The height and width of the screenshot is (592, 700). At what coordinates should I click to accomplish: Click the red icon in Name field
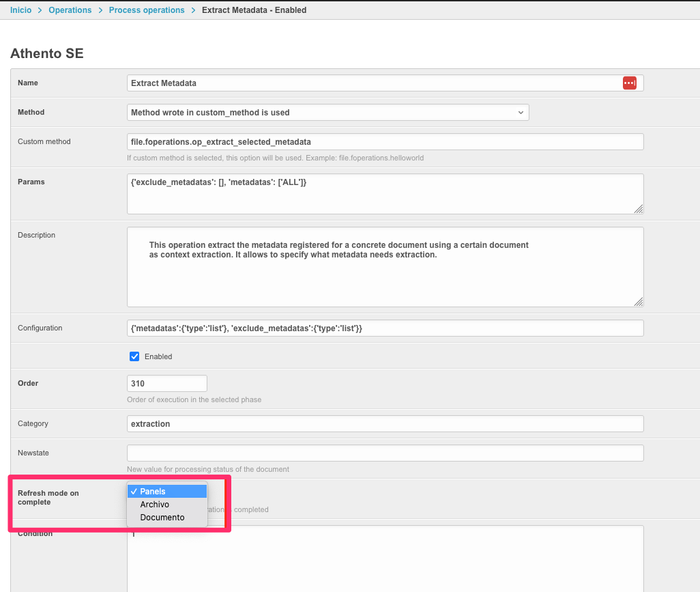pos(629,83)
